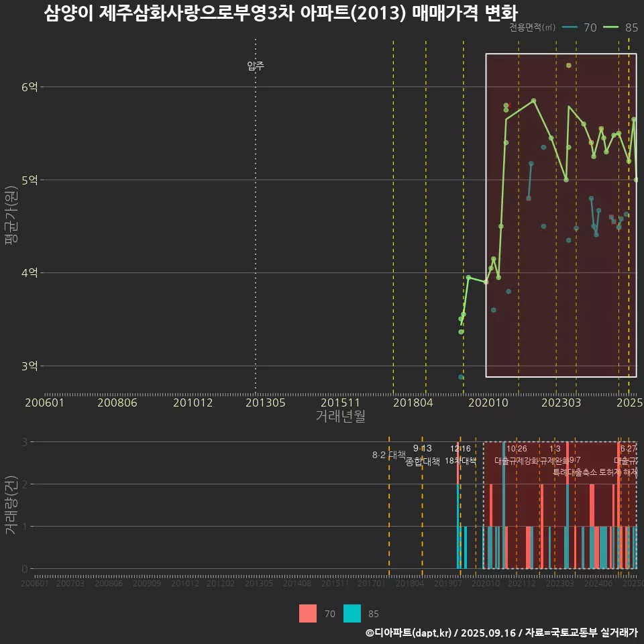
Task: Select the 12·16 18차대책 policy label
Action: point(460,455)
